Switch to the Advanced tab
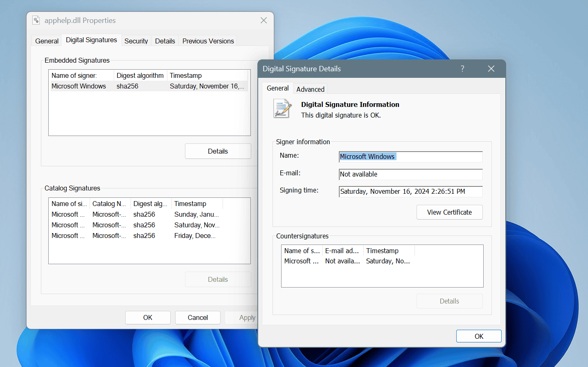Image resolution: width=588 pixels, height=367 pixels. click(x=310, y=89)
